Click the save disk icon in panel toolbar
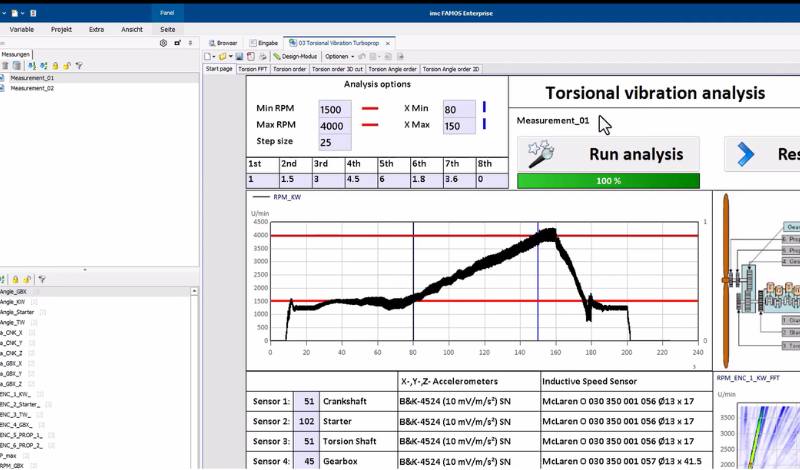Viewport: 800px width, 470px height. click(238, 56)
